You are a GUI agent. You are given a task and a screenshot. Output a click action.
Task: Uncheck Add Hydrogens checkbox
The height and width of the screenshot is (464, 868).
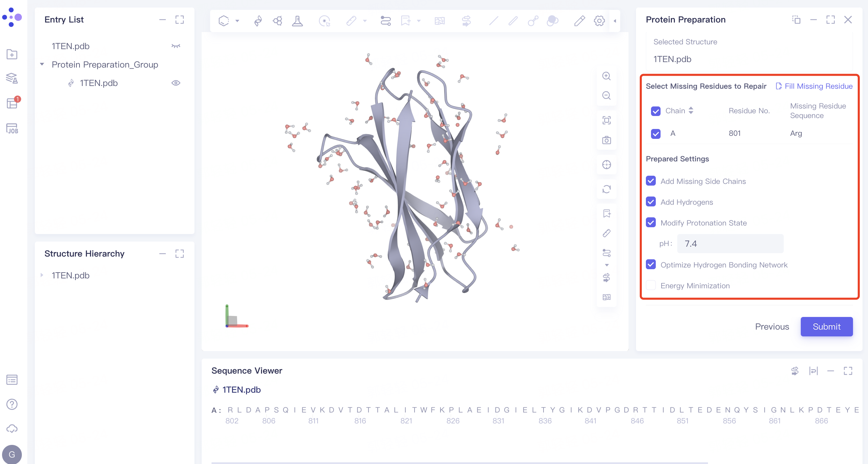pyautogui.click(x=651, y=202)
